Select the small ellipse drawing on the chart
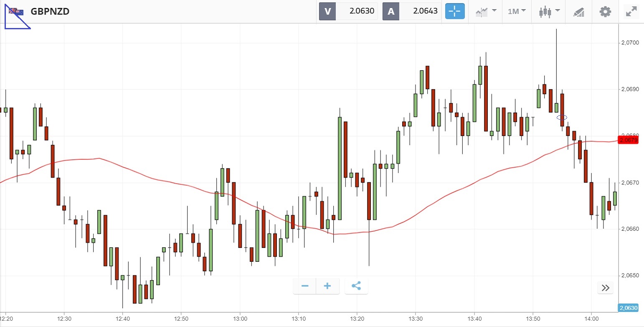Image resolution: width=644 pixels, height=327 pixels. coord(562,118)
